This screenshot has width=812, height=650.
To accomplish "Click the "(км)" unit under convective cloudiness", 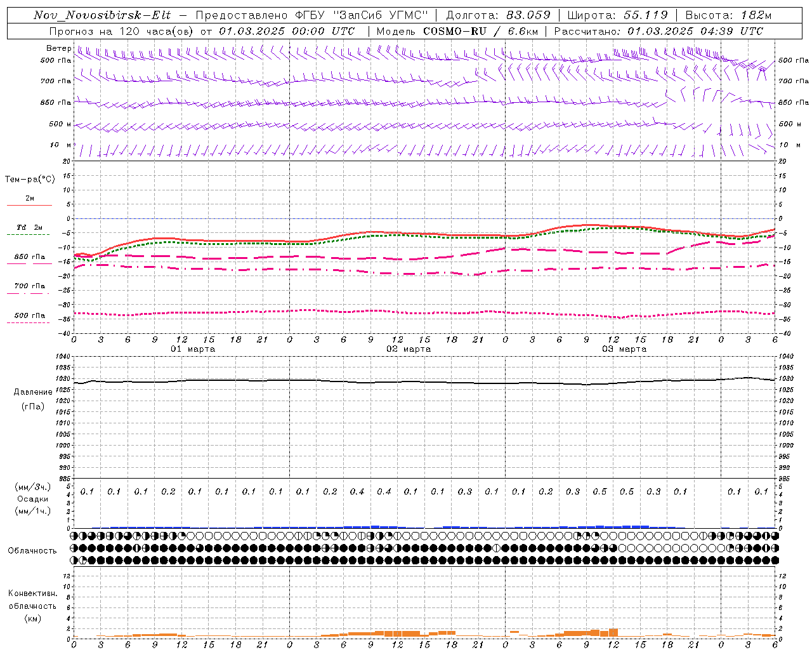I will point(33,618).
